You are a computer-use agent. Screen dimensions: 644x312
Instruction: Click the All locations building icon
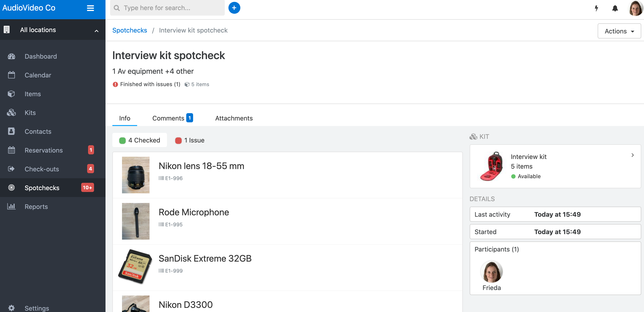click(7, 30)
